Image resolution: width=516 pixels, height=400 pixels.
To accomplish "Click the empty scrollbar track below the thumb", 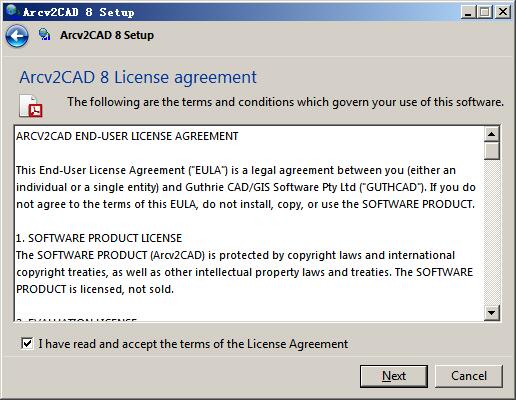I will pos(491,233).
